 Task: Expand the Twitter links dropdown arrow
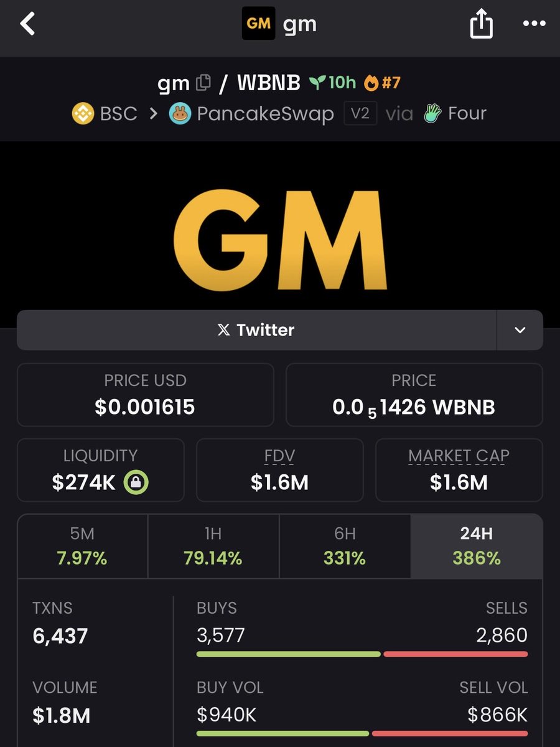point(520,330)
